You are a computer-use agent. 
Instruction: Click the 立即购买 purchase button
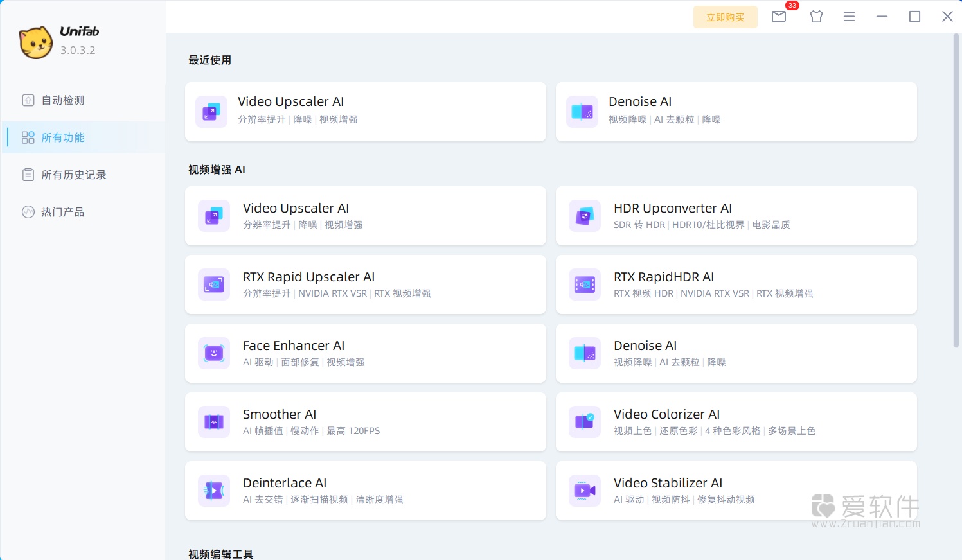coord(725,17)
